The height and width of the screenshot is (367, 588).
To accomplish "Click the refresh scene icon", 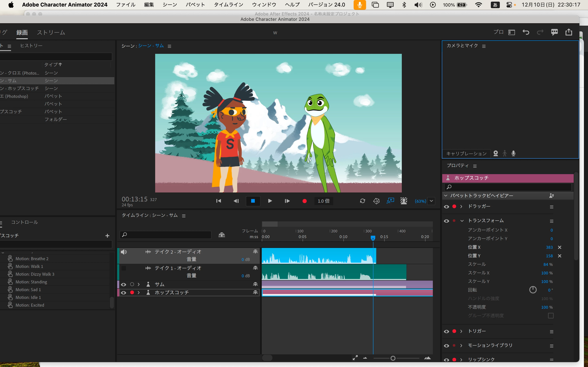I will [363, 201].
